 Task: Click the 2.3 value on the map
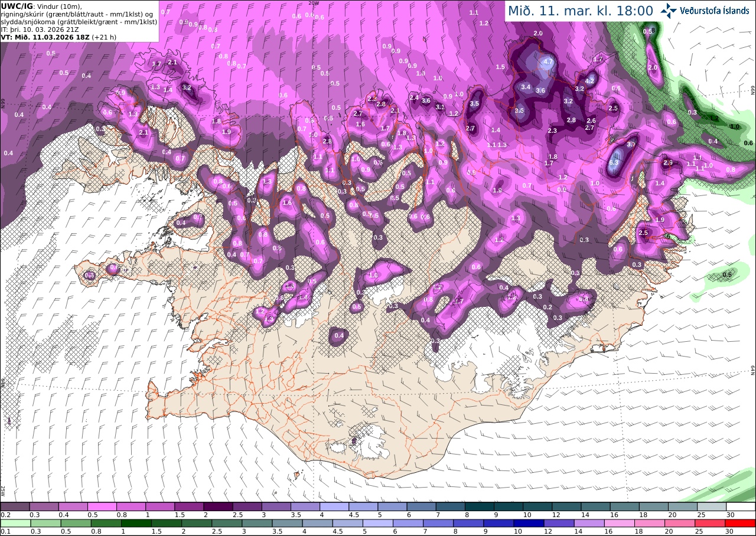552,130
